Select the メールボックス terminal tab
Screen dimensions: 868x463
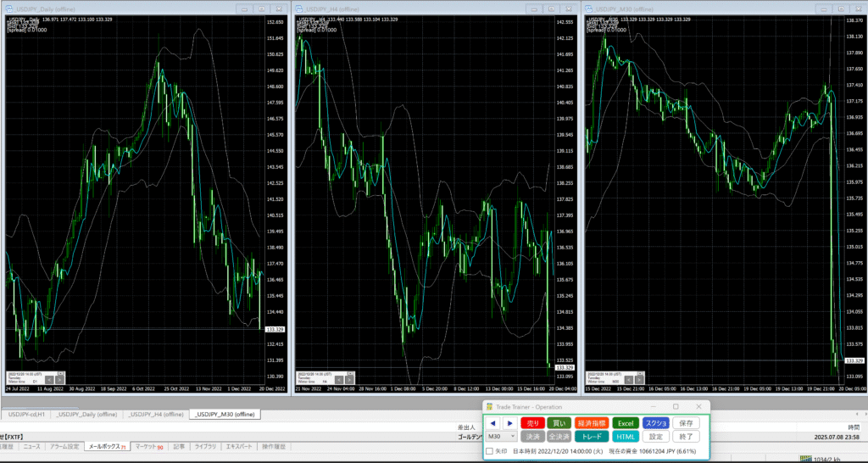pos(107,446)
